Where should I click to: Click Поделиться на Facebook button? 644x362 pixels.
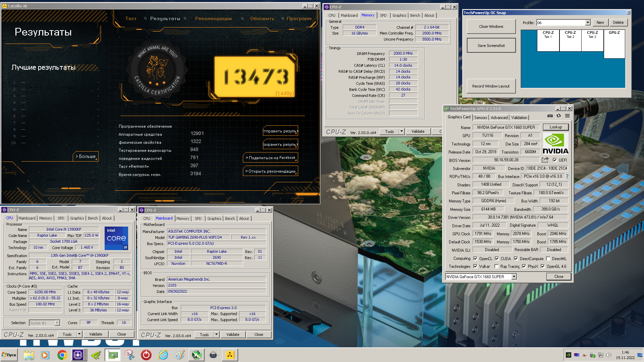pyautogui.click(x=270, y=158)
